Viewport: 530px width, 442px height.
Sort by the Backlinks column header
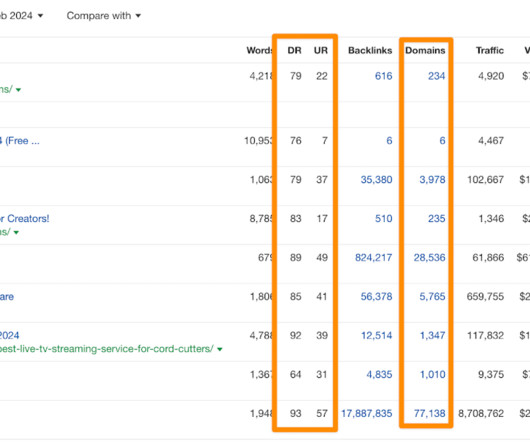tap(370, 50)
